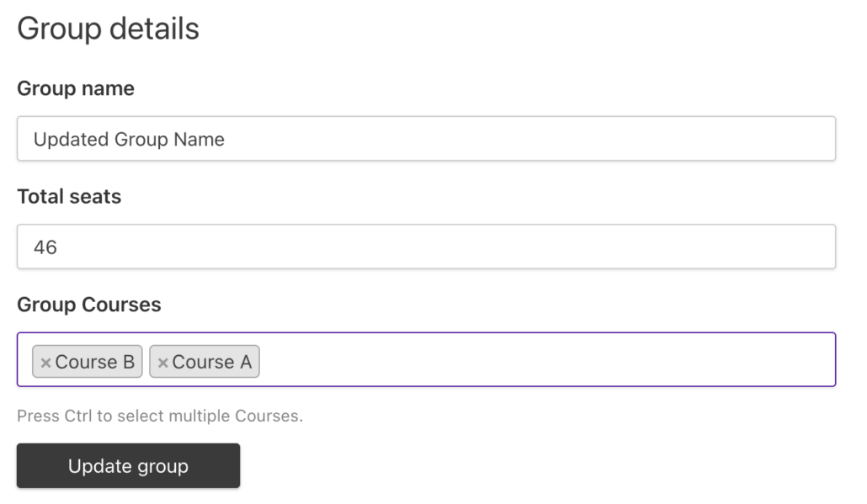
Task: Click the Group name label
Action: click(75, 88)
